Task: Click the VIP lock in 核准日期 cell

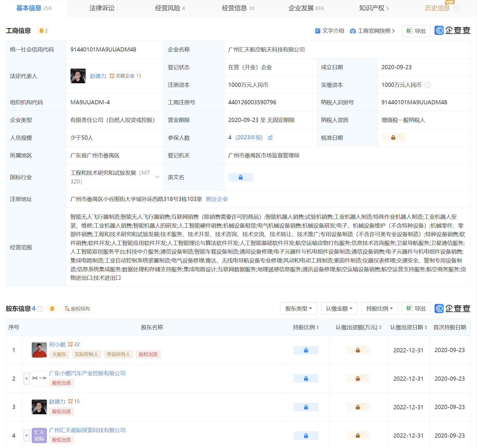Action: coord(394,138)
